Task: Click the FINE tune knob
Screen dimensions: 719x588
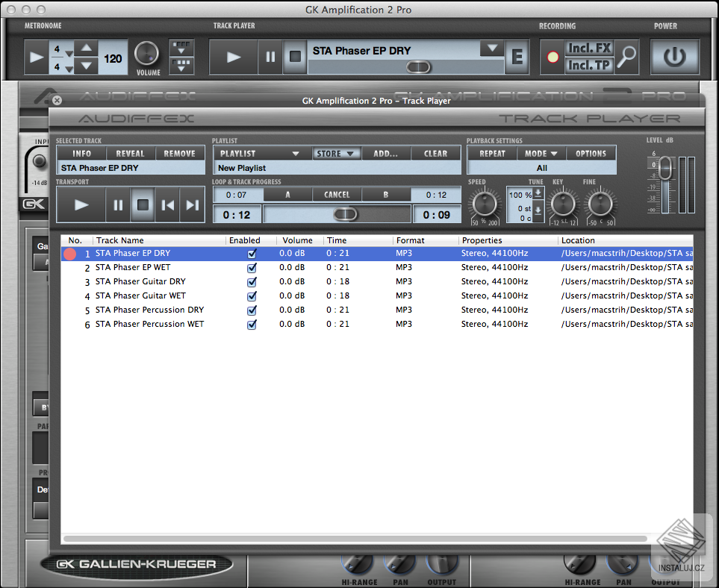Action: 600,204
